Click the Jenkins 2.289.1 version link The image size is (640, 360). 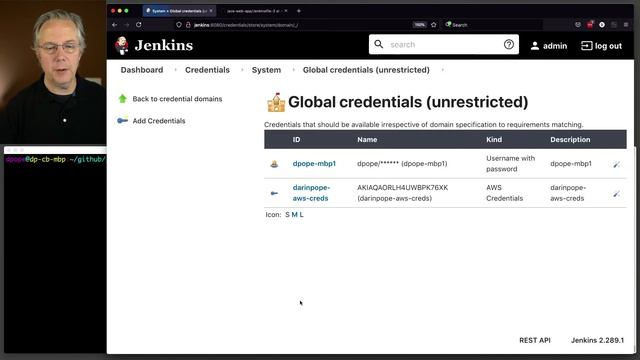click(x=597, y=340)
